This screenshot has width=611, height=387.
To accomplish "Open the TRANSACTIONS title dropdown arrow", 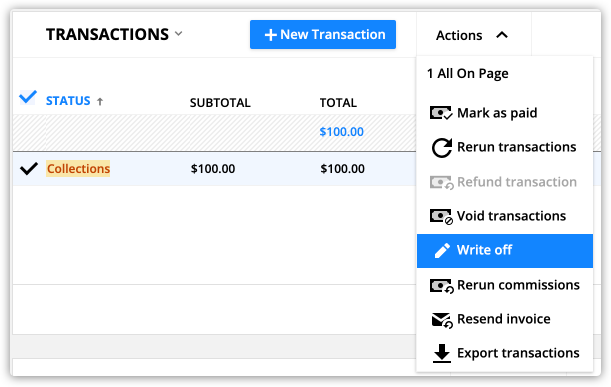I will pyautogui.click(x=178, y=34).
